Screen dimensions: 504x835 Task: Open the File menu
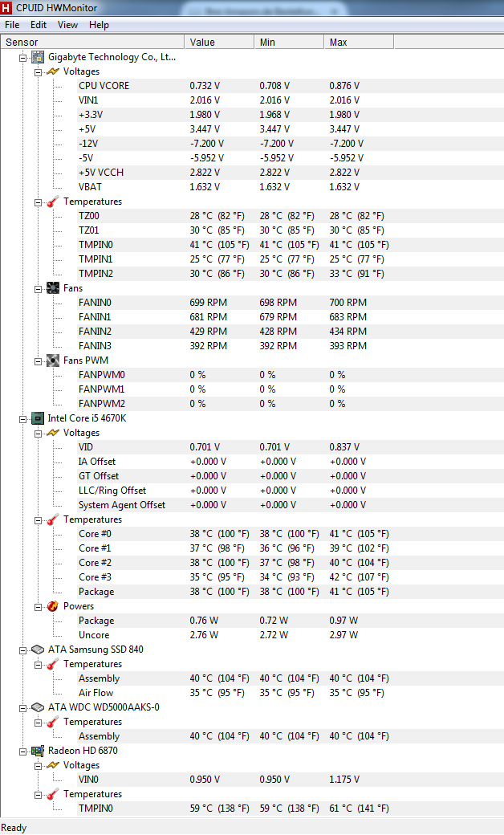pos(12,25)
